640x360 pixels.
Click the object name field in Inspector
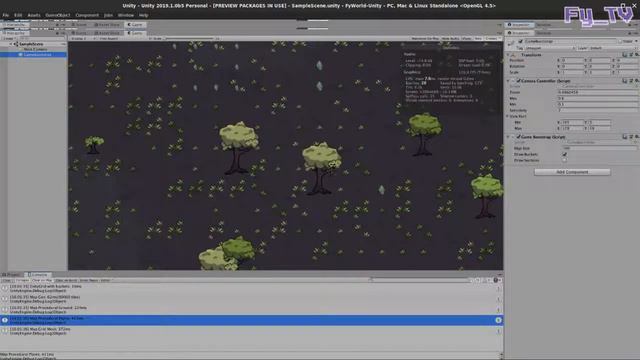(570, 41)
